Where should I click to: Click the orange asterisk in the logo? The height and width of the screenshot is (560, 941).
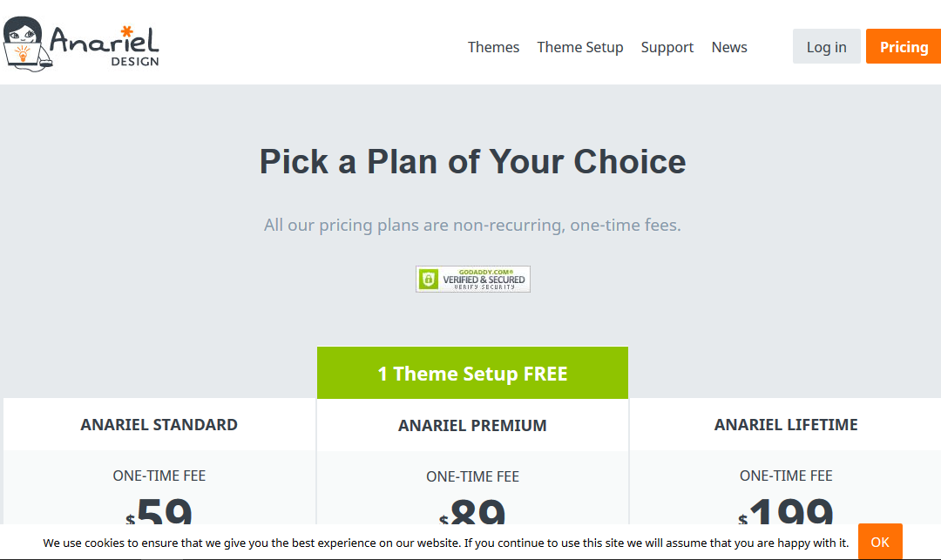pos(126,31)
